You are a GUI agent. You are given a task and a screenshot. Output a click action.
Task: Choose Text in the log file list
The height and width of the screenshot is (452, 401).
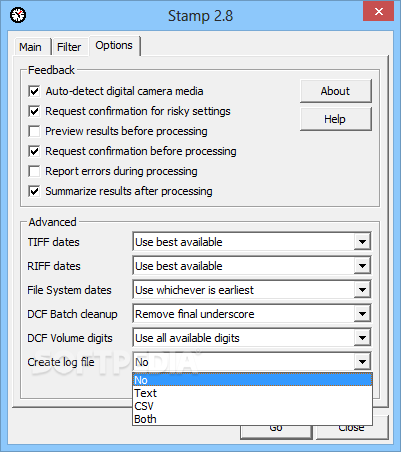252,393
